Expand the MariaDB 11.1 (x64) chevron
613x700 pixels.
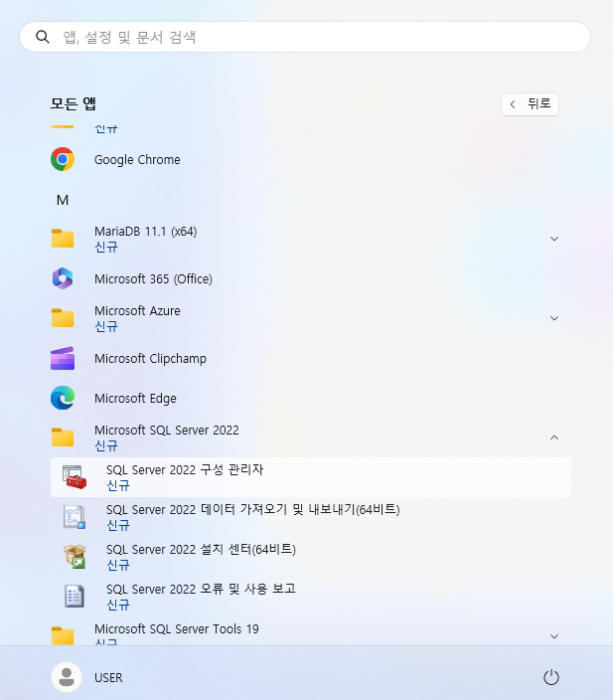(x=554, y=239)
